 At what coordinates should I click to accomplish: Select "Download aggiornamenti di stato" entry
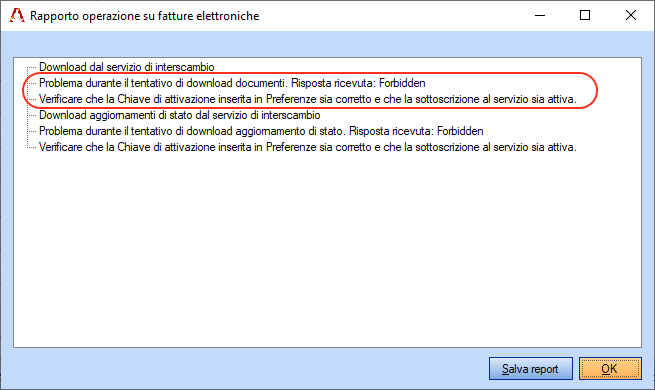(180, 115)
